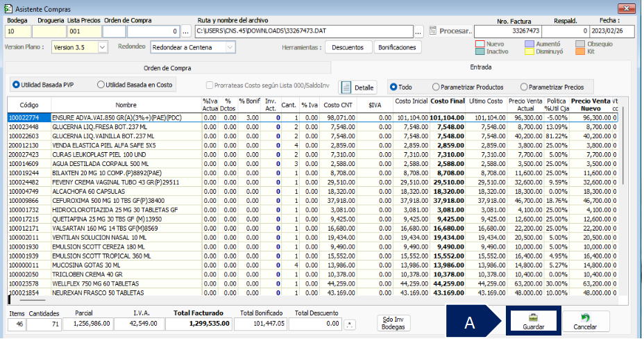Click the Nuevo color legend swatch
Viewport: 644px width, 339px height.
[480, 44]
